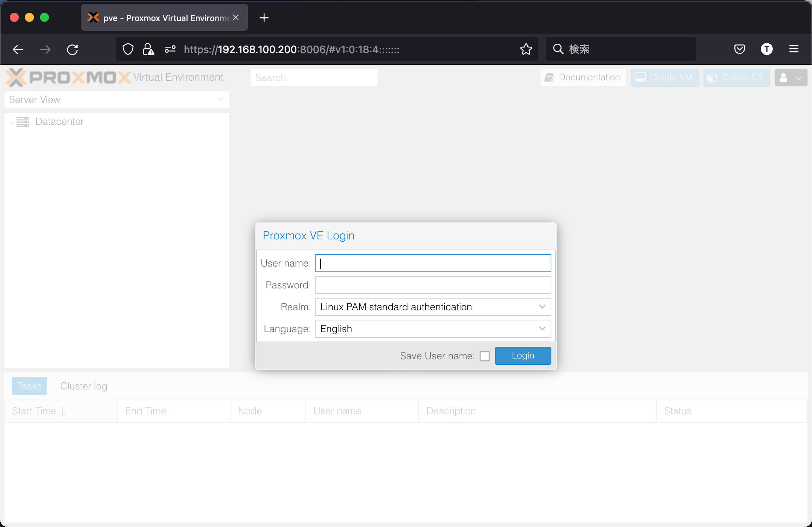
Task: Toggle the Save User name checkbox
Action: (x=485, y=356)
